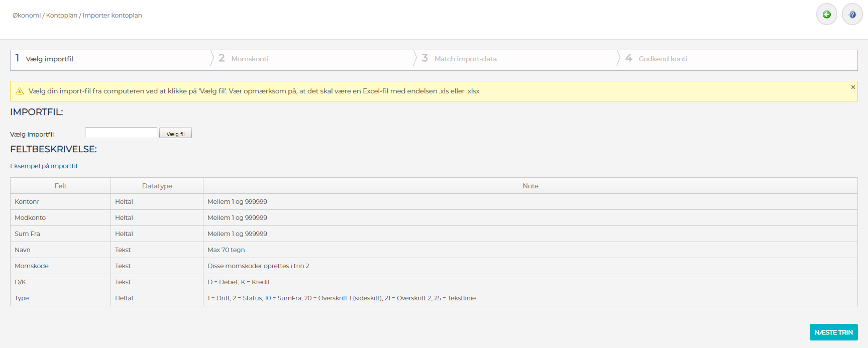Click the Note column header
868x348 pixels.
[530, 186]
